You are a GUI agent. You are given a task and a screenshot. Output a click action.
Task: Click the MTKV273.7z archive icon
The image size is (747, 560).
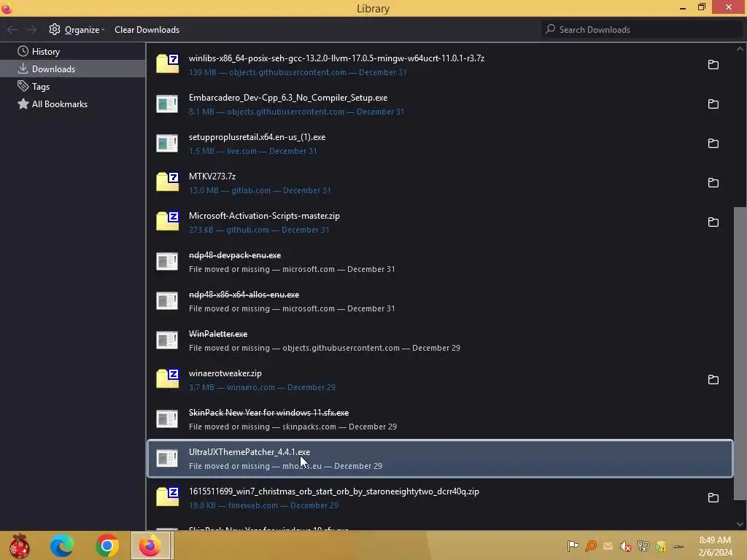[x=167, y=182]
